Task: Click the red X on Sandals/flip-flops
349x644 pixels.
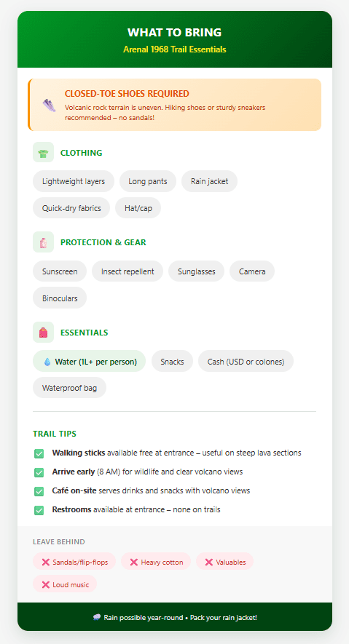Action: 46,562
